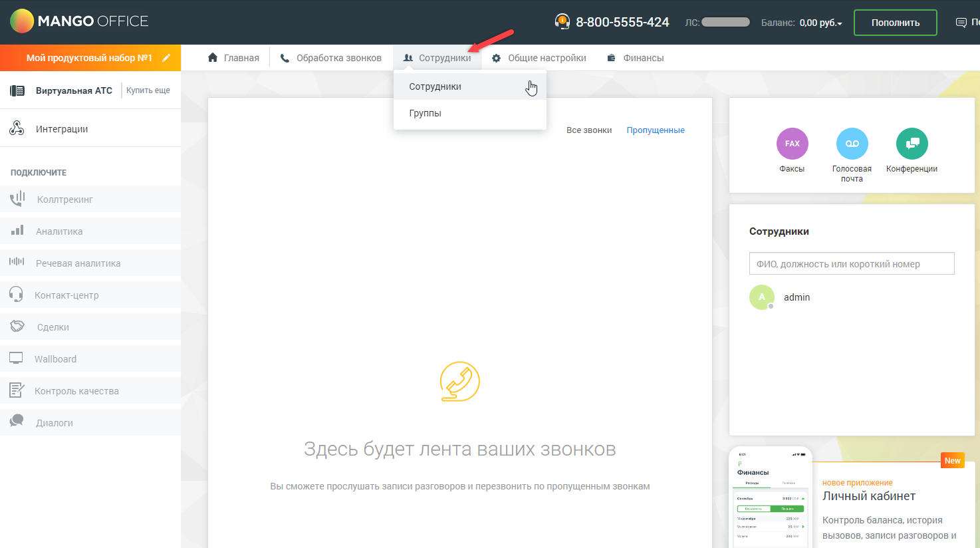Select Сотрудники in the dropdown menu

pos(435,86)
